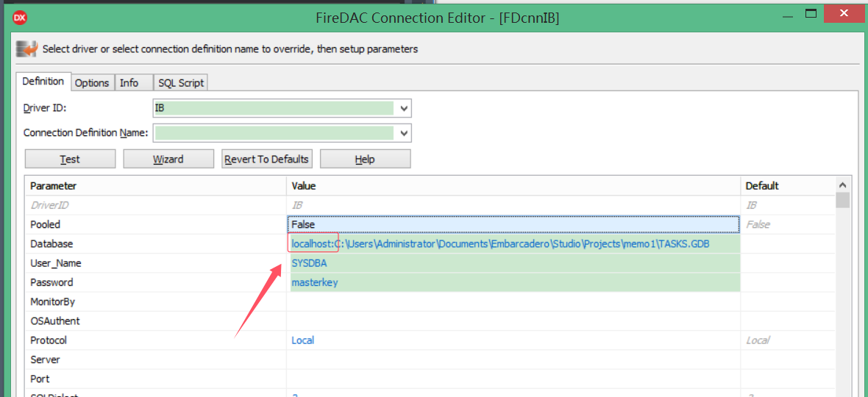Select the Server parameter row
Screen dimensions: 868x397
[x=155, y=360]
